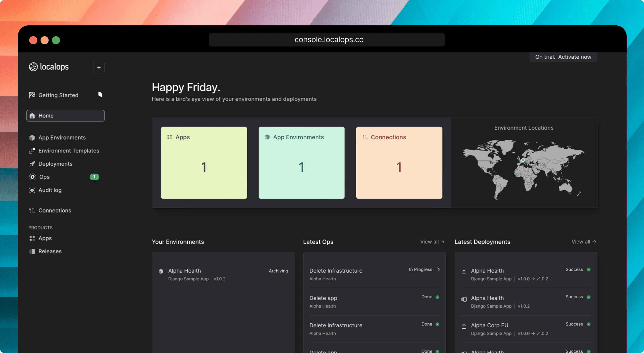Click View all next to Latest Deployments
This screenshot has width=644, height=353.
584,242
